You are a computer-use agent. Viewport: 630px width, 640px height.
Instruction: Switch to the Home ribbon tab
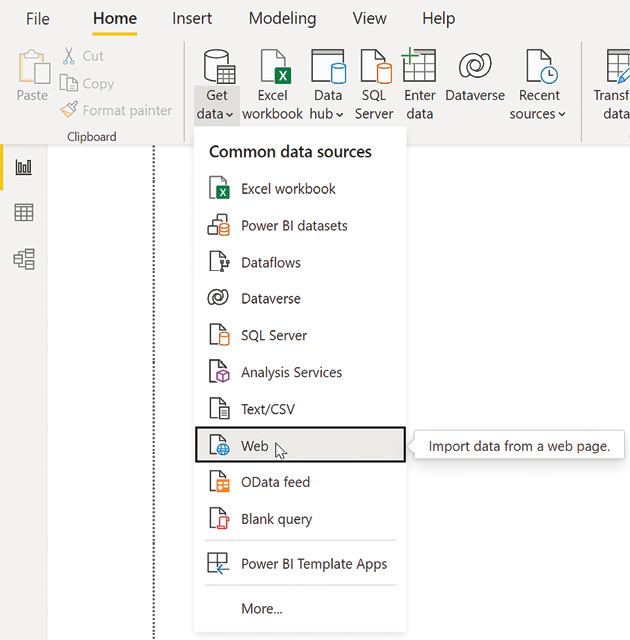click(x=115, y=19)
